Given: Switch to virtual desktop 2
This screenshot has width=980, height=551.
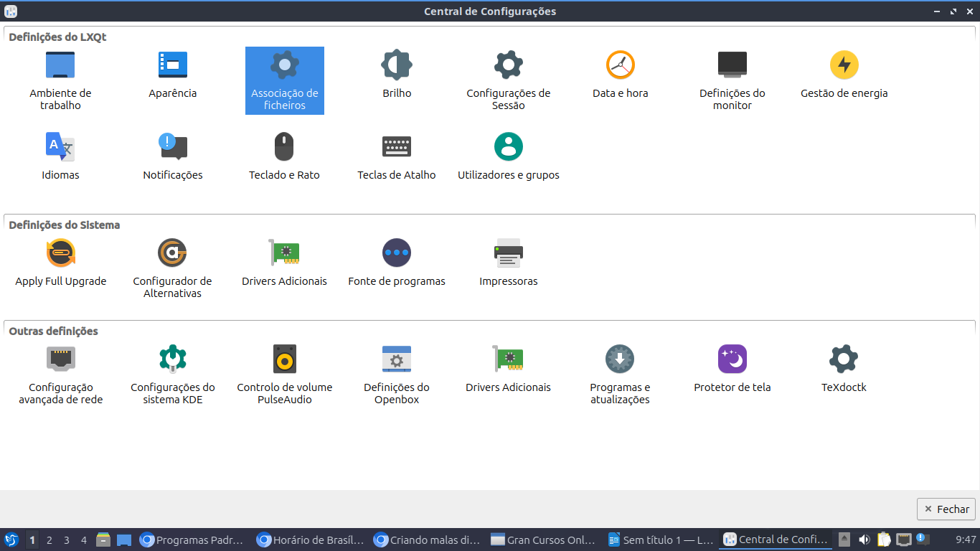Looking at the screenshot, I should point(50,540).
